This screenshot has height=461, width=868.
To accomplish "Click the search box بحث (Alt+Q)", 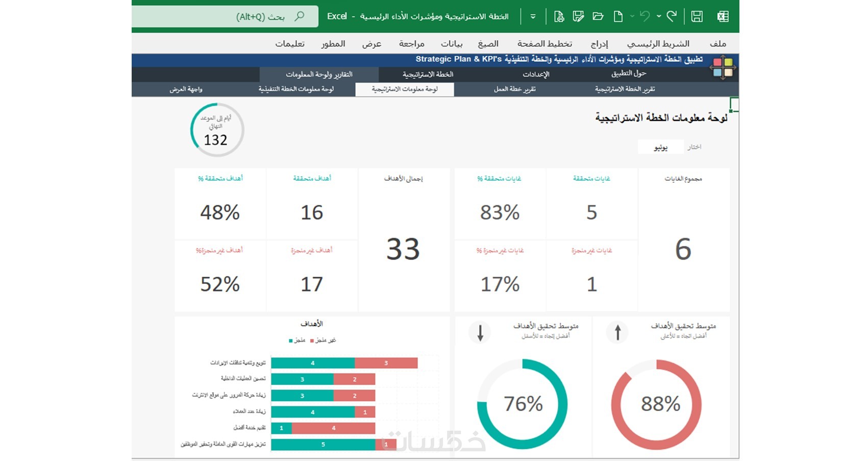I will [225, 16].
